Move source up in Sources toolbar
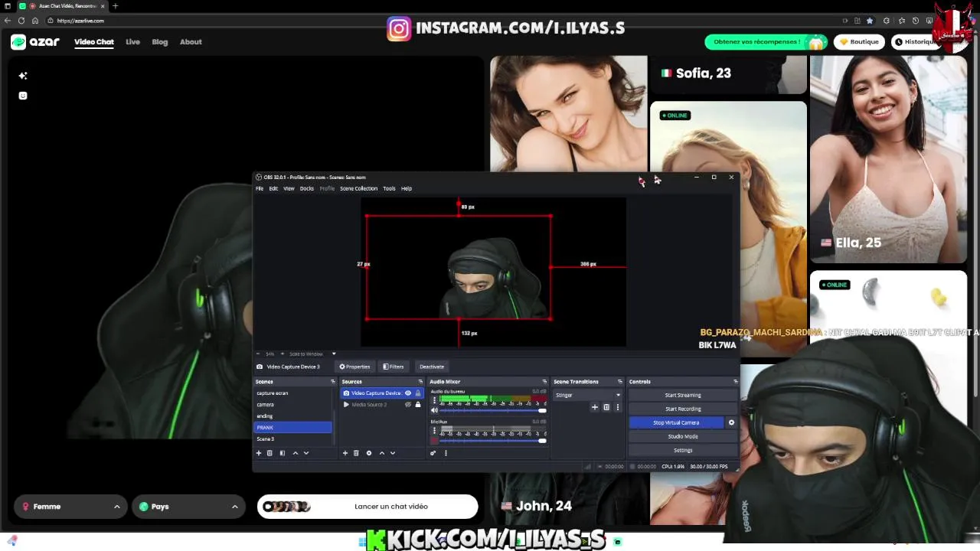 point(382,453)
